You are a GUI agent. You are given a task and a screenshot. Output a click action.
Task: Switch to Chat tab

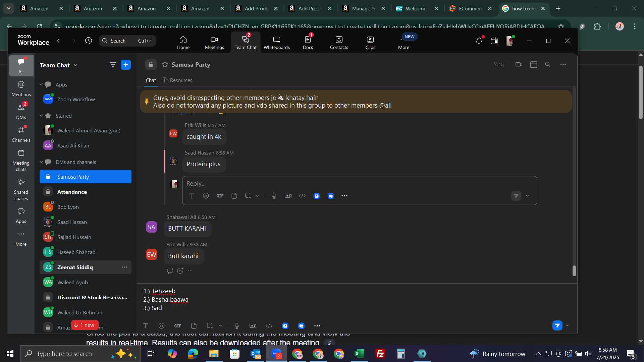[x=151, y=80]
